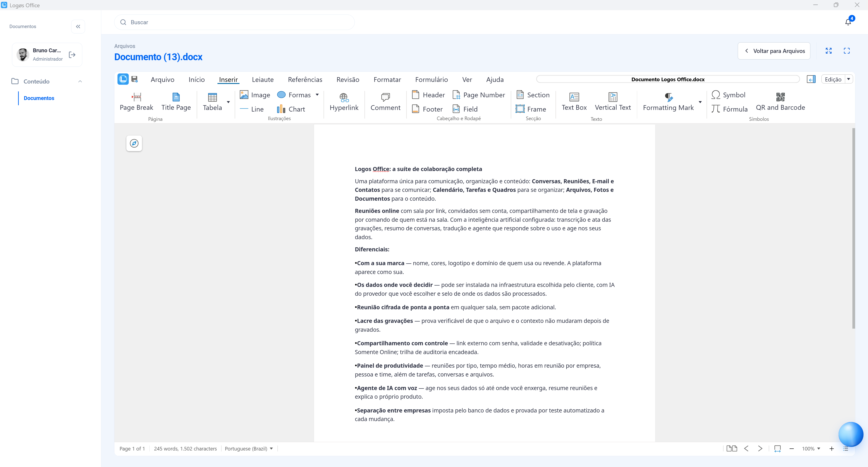868x467 pixels.
Task: Click the Tabela table icon
Action: (x=212, y=97)
